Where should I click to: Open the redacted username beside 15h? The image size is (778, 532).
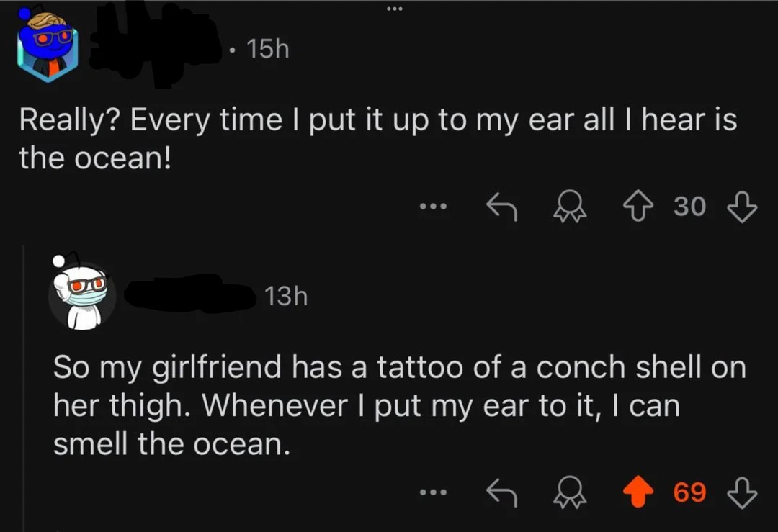point(155,47)
